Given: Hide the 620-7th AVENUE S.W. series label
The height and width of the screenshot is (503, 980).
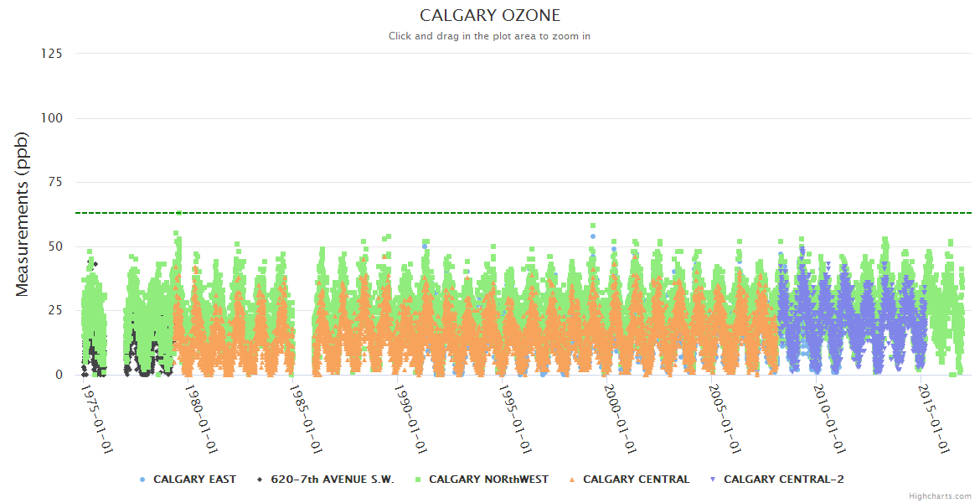Looking at the screenshot, I should [x=333, y=480].
